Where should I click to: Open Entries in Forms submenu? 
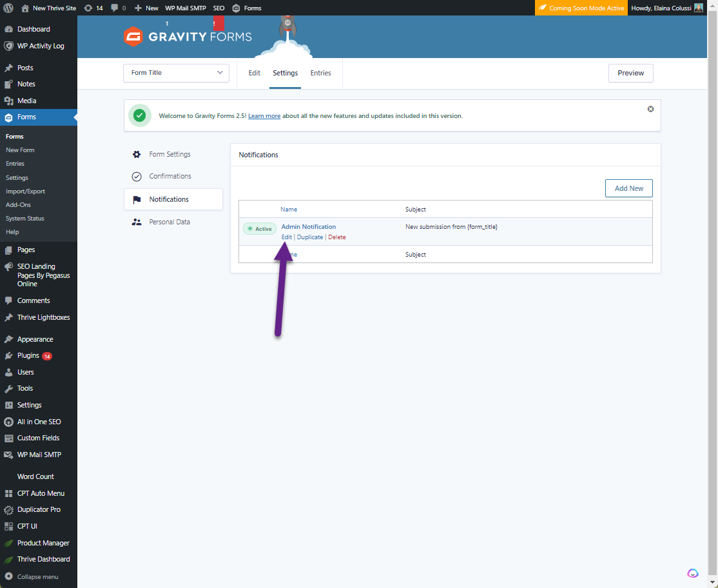pos(15,164)
